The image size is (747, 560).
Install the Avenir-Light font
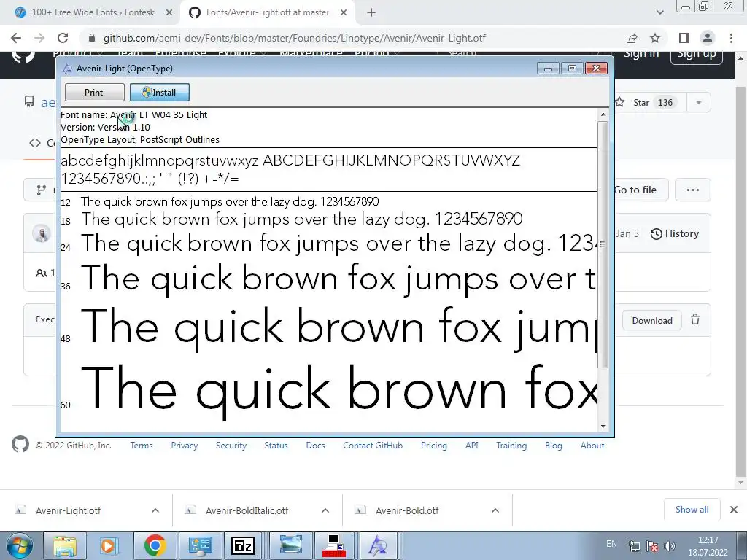pyautogui.click(x=160, y=93)
